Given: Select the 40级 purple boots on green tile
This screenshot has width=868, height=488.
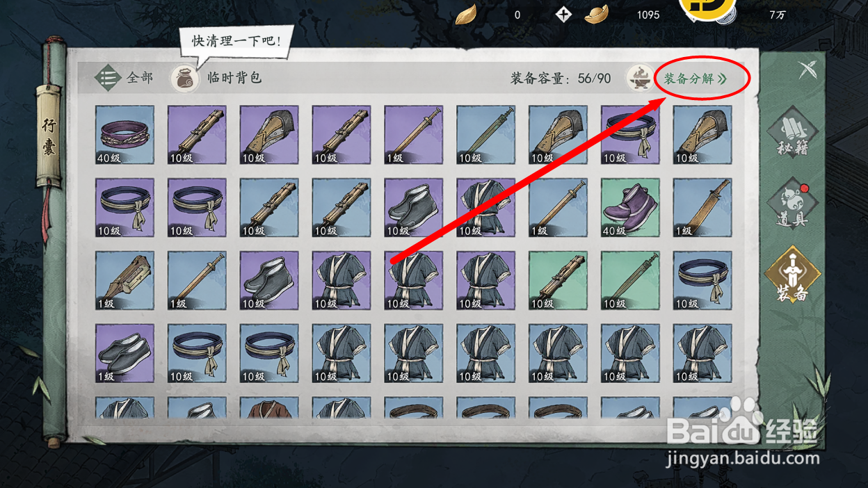Looking at the screenshot, I should 630,208.
